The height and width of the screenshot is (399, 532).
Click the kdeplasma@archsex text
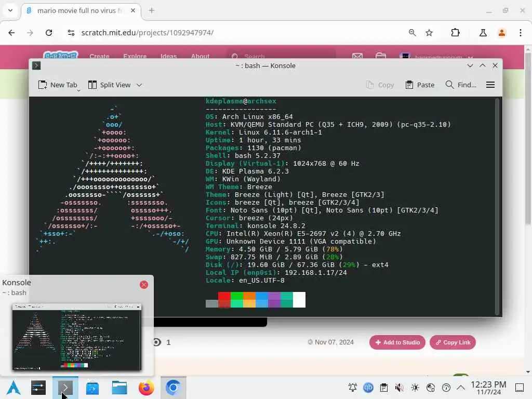tap(241, 101)
